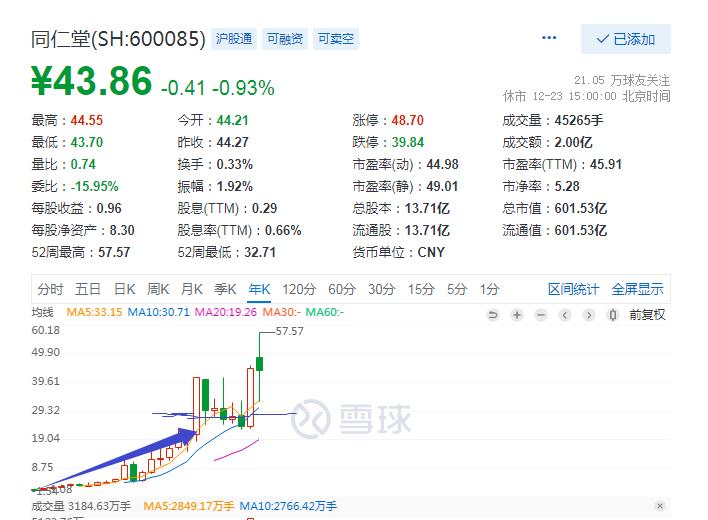Zoom out the K-line chart with minus icon

(541, 315)
